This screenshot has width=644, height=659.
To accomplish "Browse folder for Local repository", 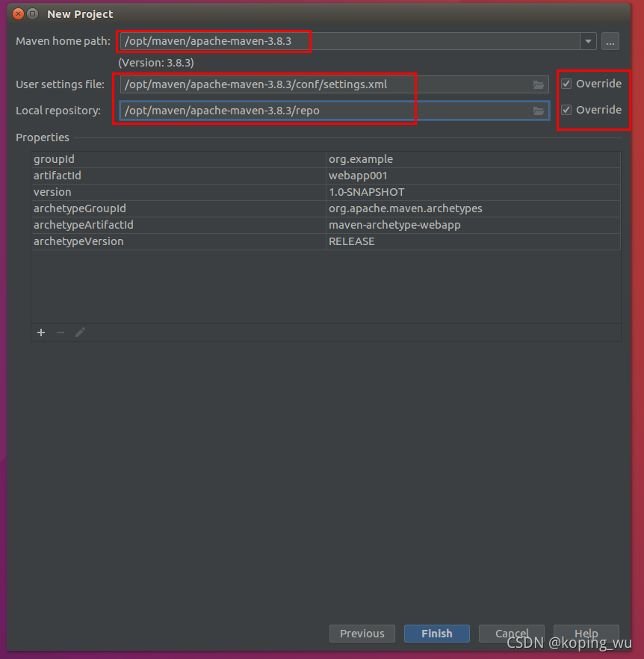I will tap(539, 111).
